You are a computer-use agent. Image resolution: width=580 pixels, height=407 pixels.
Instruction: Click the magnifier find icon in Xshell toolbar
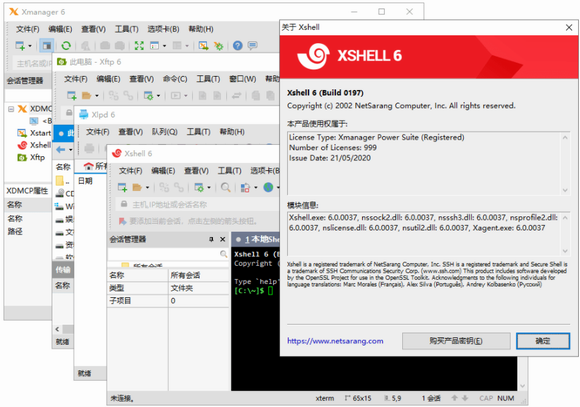pyautogui.click(x=225, y=188)
